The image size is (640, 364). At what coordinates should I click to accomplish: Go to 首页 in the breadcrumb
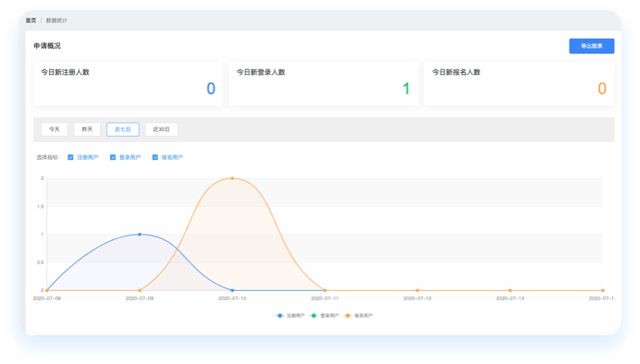coord(31,20)
